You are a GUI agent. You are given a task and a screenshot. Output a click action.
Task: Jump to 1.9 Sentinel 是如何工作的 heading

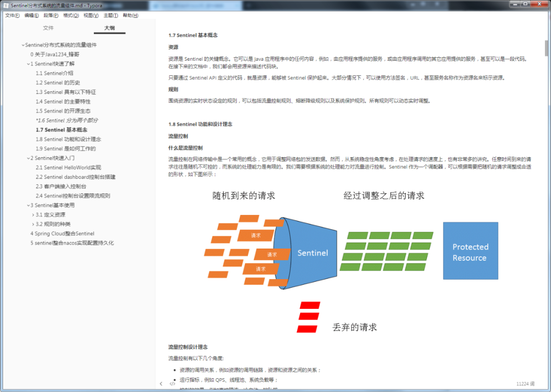click(66, 149)
